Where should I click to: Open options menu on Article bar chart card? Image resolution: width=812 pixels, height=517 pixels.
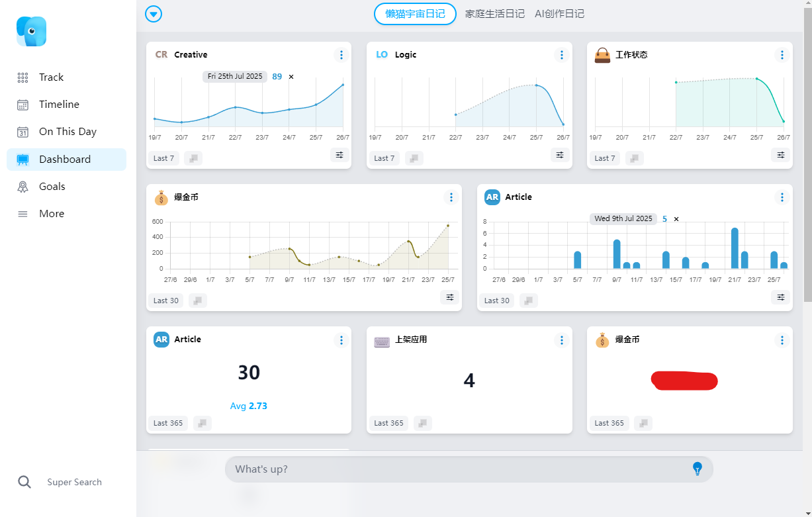point(782,197)
